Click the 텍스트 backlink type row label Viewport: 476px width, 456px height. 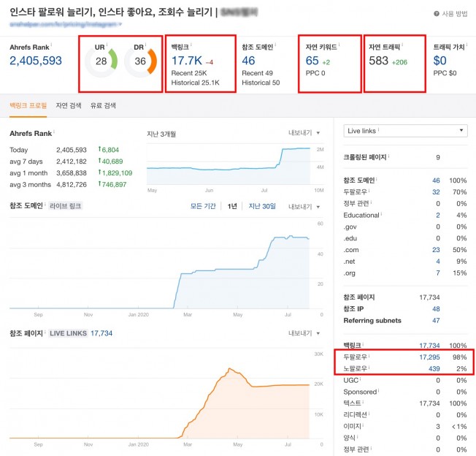(x=352, y=403)
